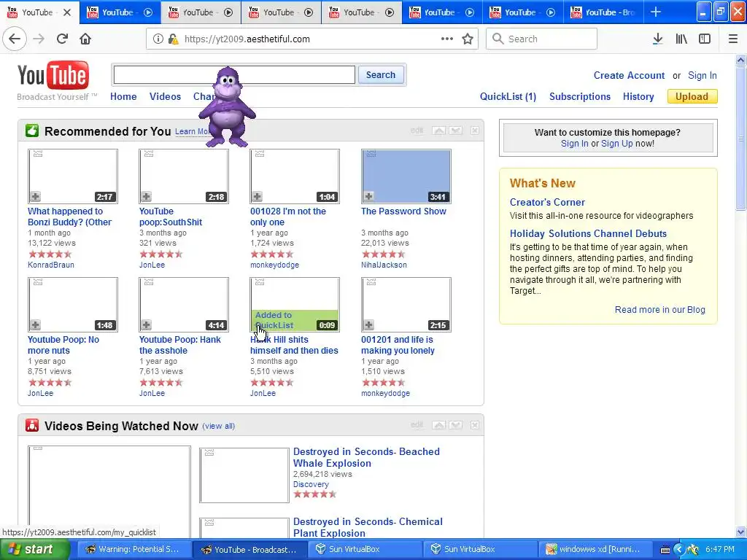
Task: Open viewing History
Action: click(638, 97)
